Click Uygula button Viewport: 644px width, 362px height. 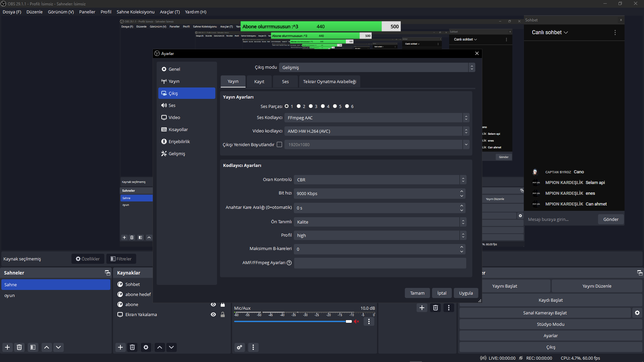[466, 293]
